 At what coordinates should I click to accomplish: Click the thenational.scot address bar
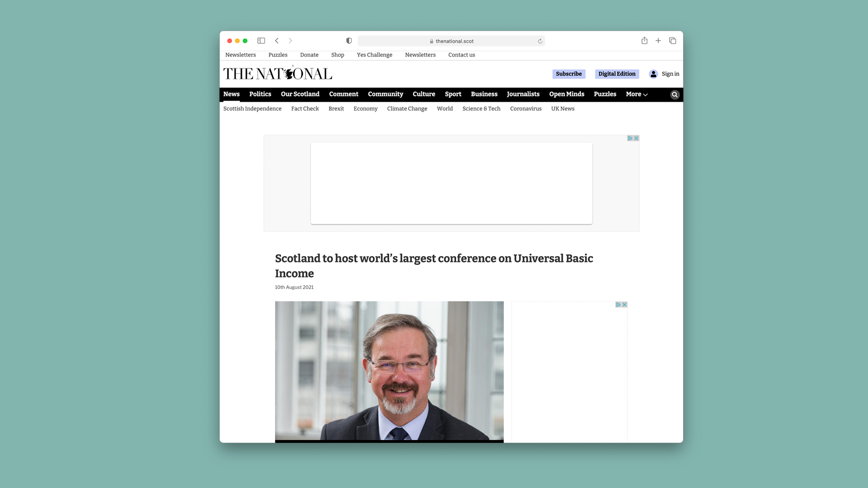pyautogui.click(x=454, y=41)
